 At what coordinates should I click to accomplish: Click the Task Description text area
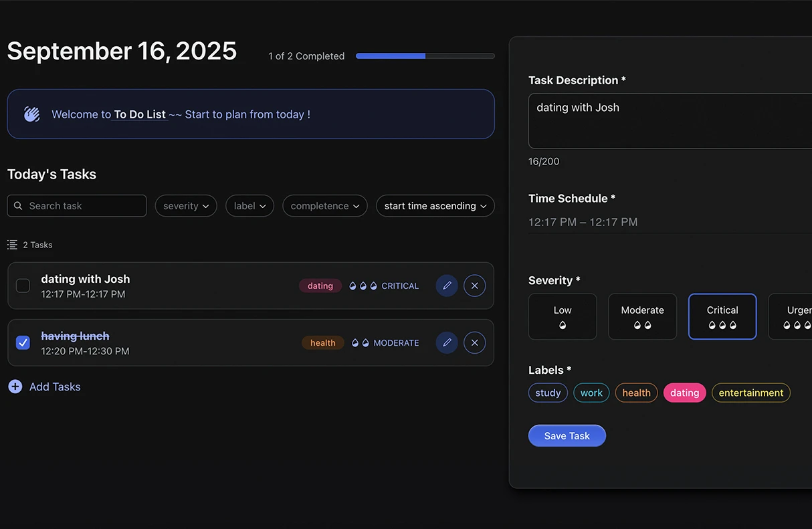point(669,121)
